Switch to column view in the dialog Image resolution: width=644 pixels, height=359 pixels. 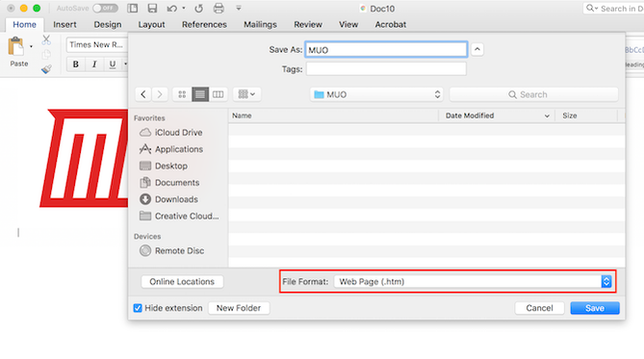219,94
